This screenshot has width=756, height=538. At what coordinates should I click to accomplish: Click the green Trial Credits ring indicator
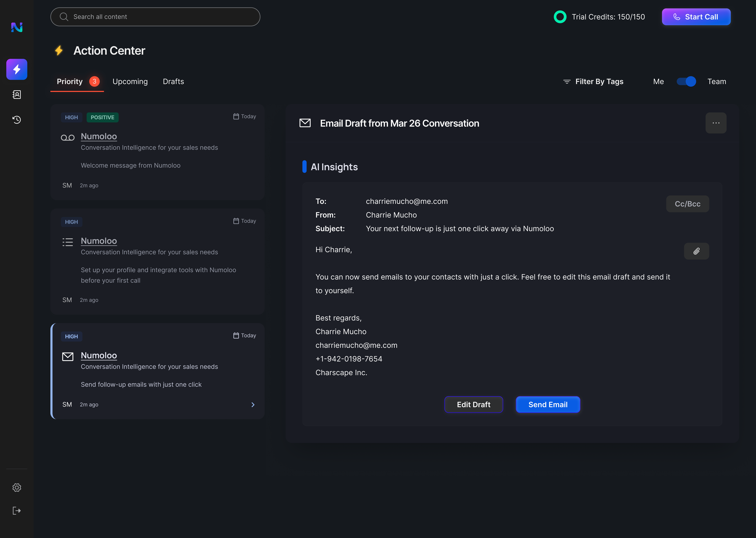(x=560, y=17)
